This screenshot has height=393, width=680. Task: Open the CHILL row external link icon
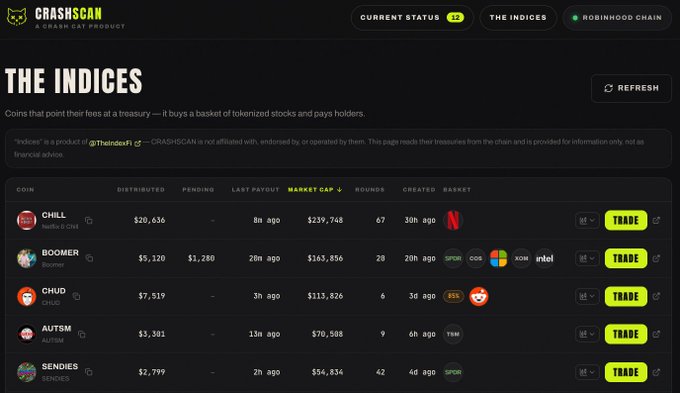point(656,220)
